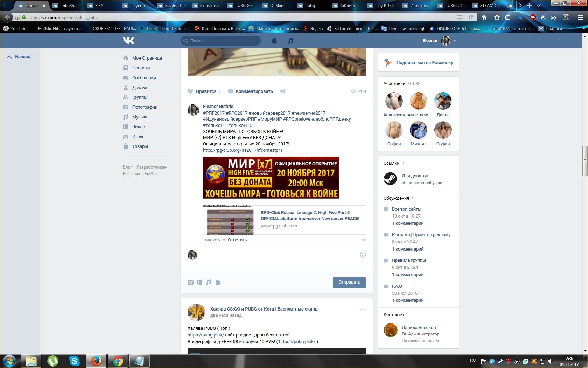Show more bookmarks toolbar items
This screenshot has height=368, width=588.
(584, 29)
